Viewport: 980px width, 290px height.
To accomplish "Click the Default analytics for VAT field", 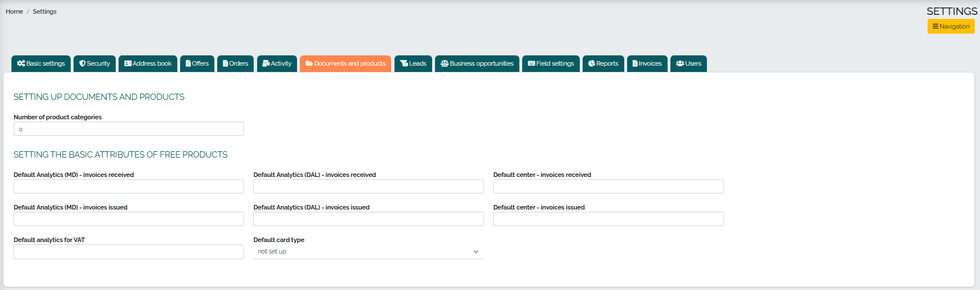I will click(x=129, y=252).
